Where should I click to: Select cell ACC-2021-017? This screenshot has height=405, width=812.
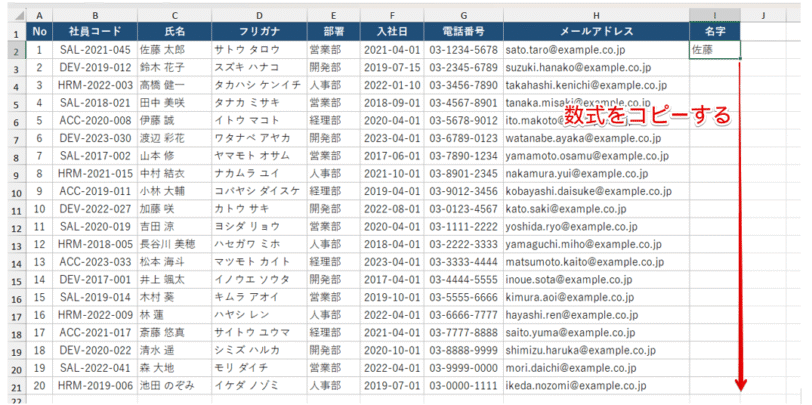point(95,333)
